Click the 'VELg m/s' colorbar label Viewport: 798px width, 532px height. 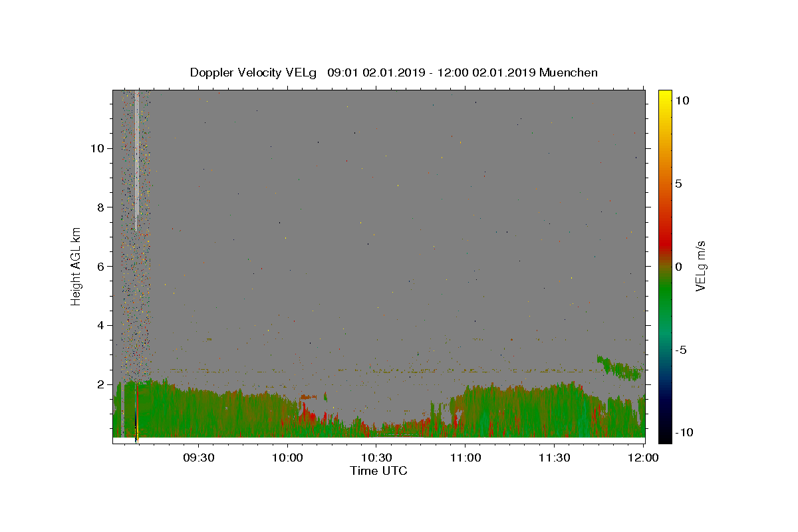(x=700, y=266)
